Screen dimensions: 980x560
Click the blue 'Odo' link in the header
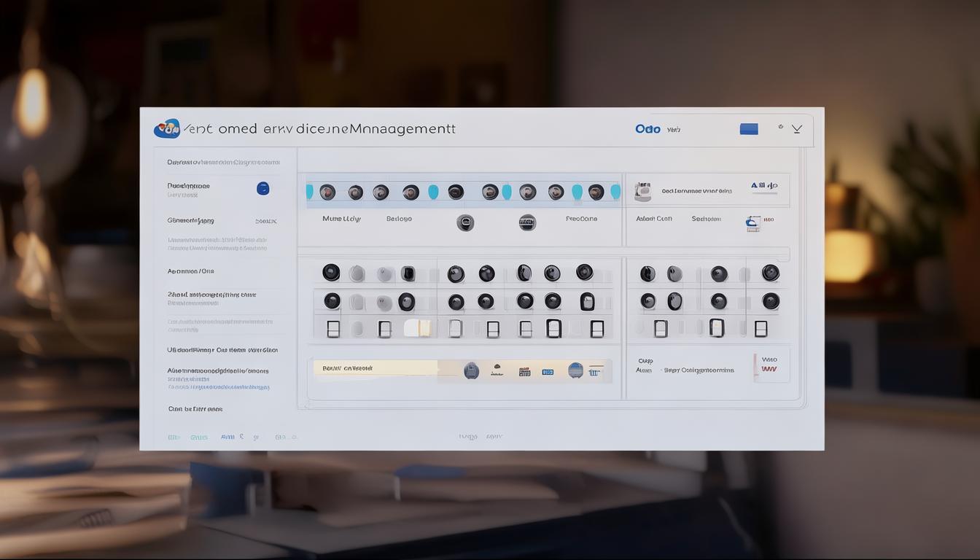tap(647, 129)
